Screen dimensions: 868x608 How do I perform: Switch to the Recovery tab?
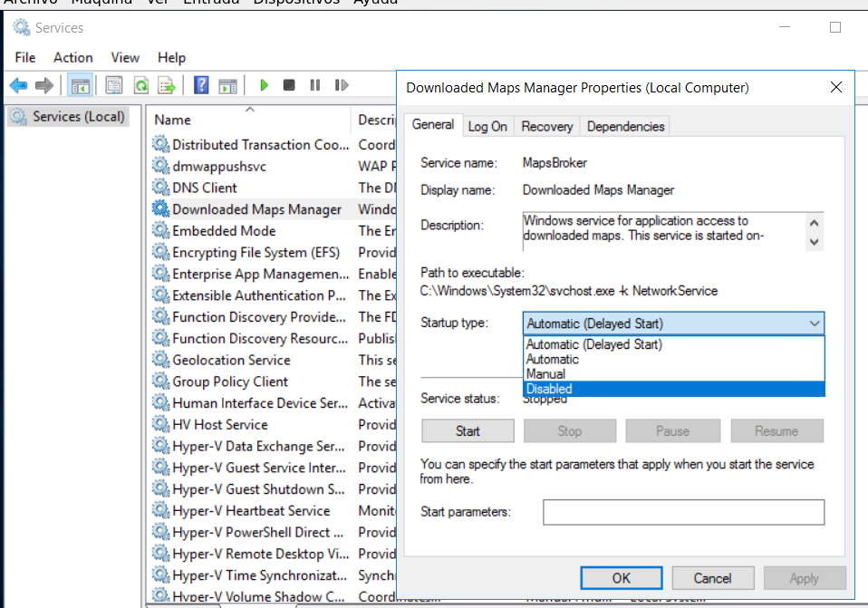point(547,127)
